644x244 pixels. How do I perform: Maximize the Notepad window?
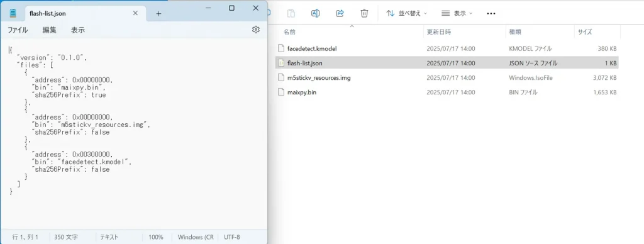click(231, 8)
